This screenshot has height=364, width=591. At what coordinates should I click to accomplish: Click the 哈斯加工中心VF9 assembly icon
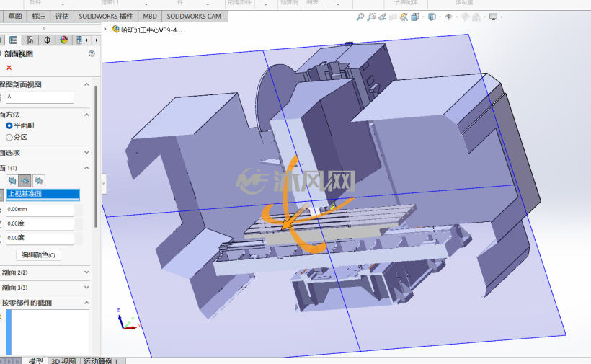pos(115,30)
